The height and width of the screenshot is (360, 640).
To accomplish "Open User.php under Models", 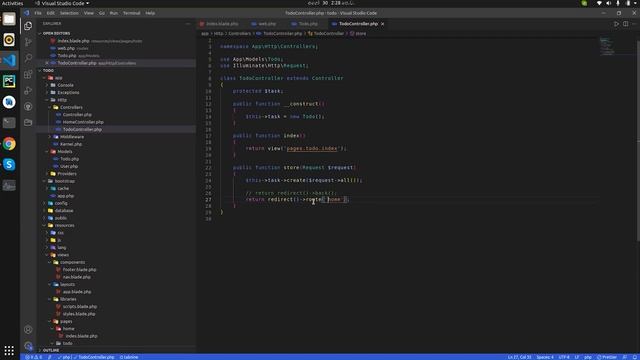I will (69, 166).
